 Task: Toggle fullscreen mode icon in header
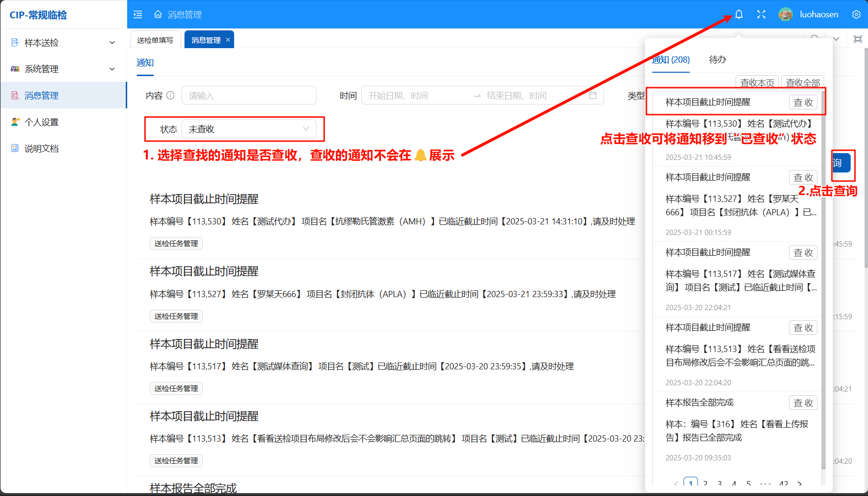click(761, 14)
